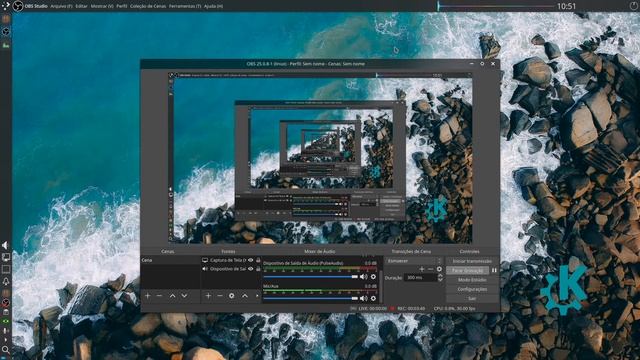Open Mostrar menu in top bar
This screenshot has height=360, width=640.
pyautogui.click(x=102, y=6)
